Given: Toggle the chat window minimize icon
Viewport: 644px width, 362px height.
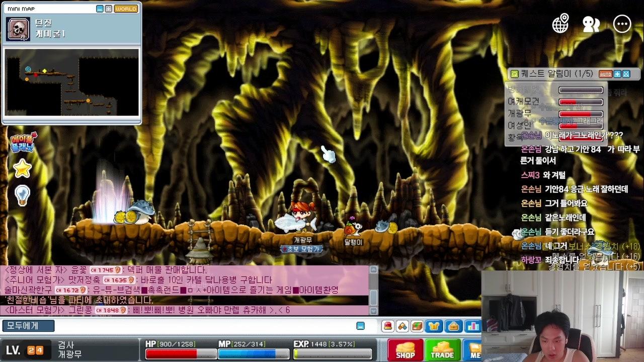Looking at the screenshot, I should (x=360, y=326).
